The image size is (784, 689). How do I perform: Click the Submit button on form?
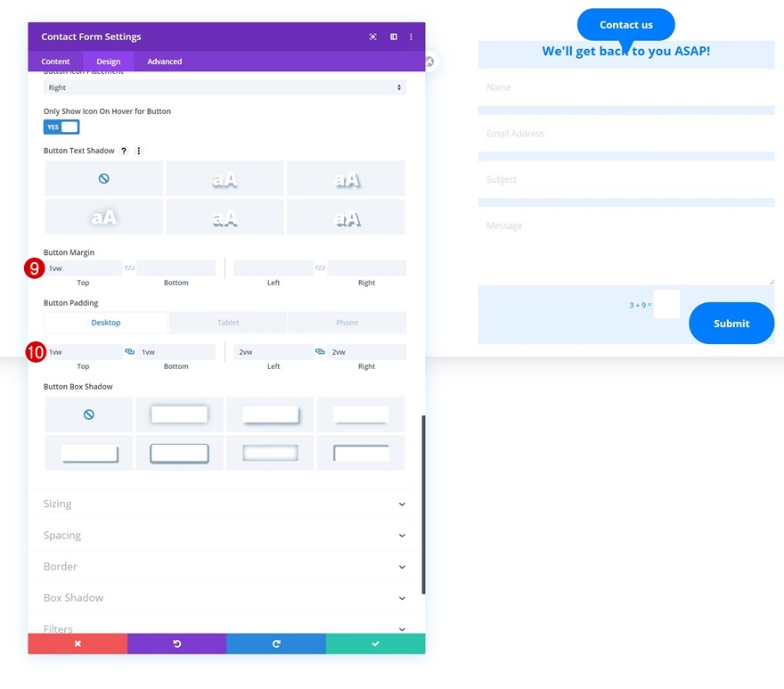coord(731,324)
